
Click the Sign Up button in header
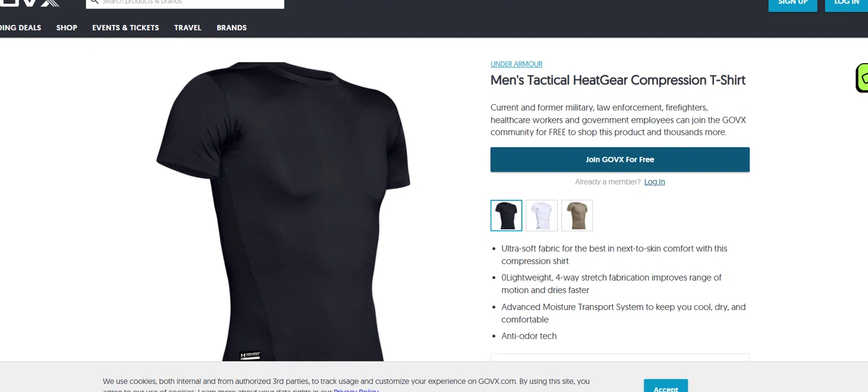pyautogui.click(x=793, y=3)
